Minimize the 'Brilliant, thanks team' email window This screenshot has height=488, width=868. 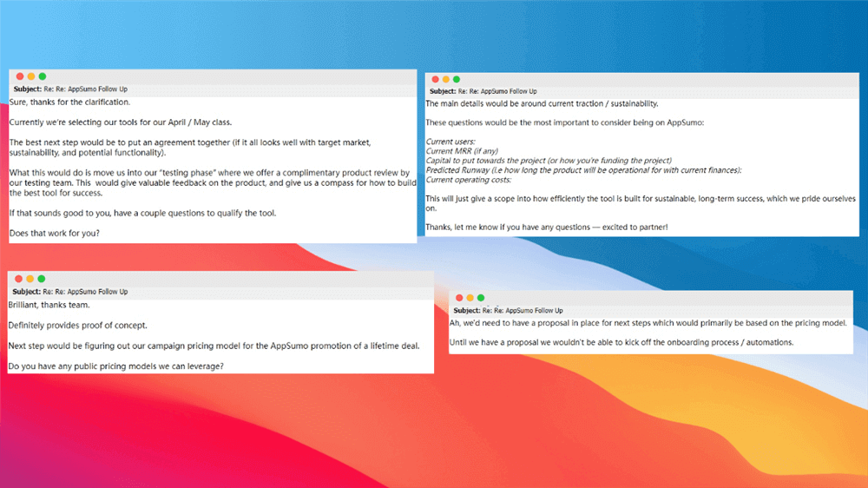(30, 280)
